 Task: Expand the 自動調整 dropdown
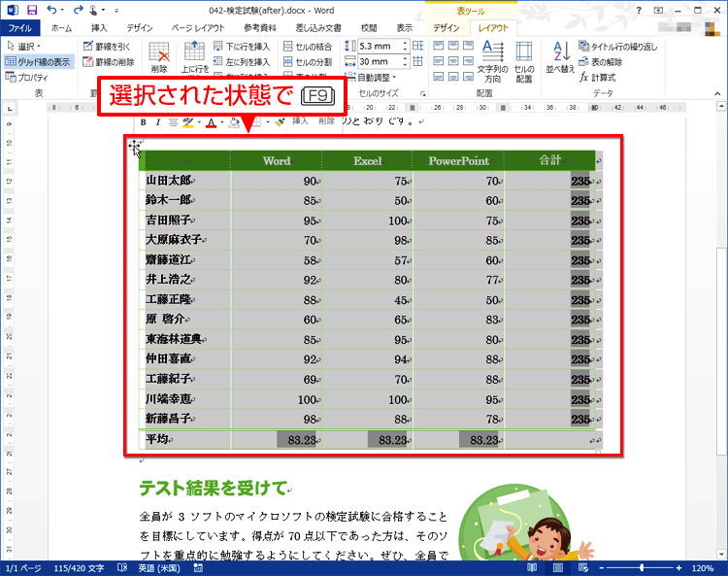pyautogui.click(x=371, y=77)
